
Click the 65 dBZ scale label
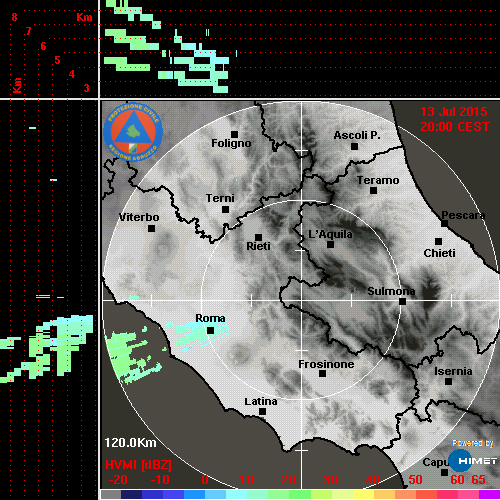click(x=478, y=480)
